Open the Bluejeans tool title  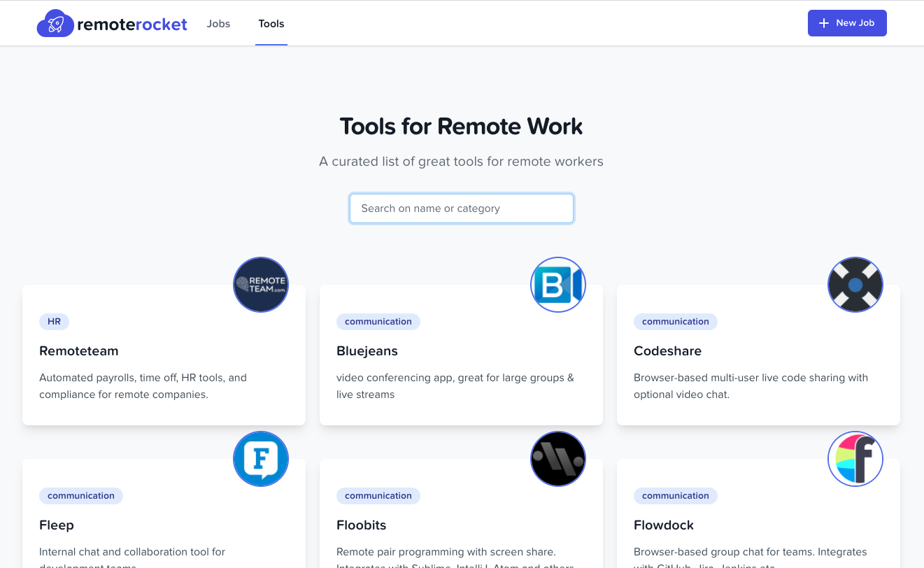(x=367, y=351)
